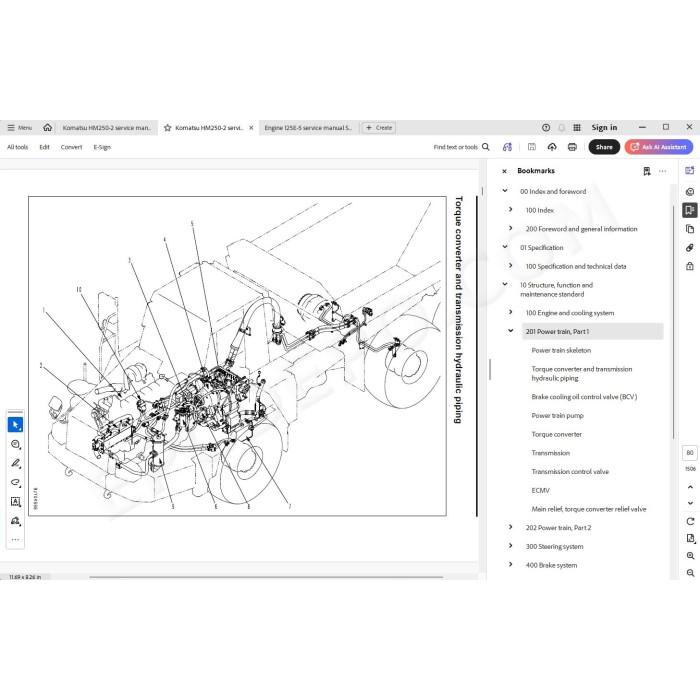This screenshot has width=700, height=700.
Task: Switch to Engine service manual tab
Action: coord(308,128)
